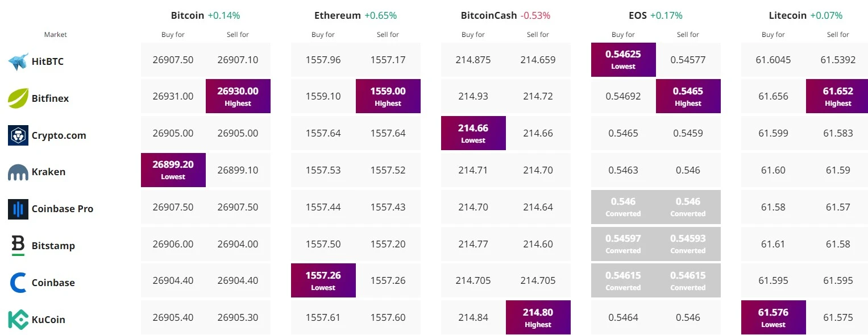Click the HitBTC exchange logo icon
This screenshot has width=868, height=335.
tap(18, 61)
